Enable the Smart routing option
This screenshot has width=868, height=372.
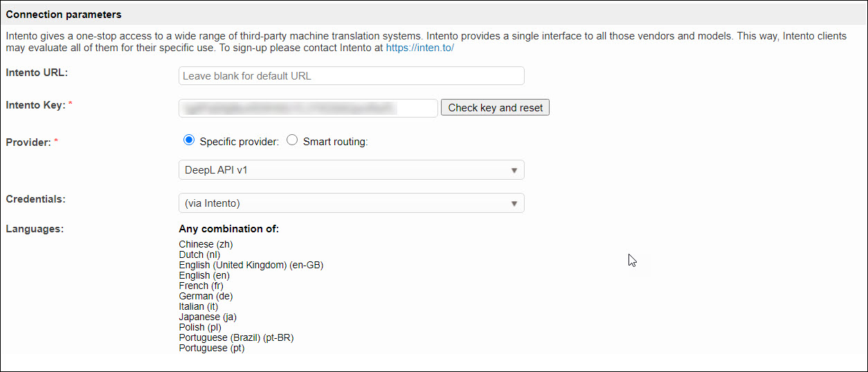click(x=292, y=140)
